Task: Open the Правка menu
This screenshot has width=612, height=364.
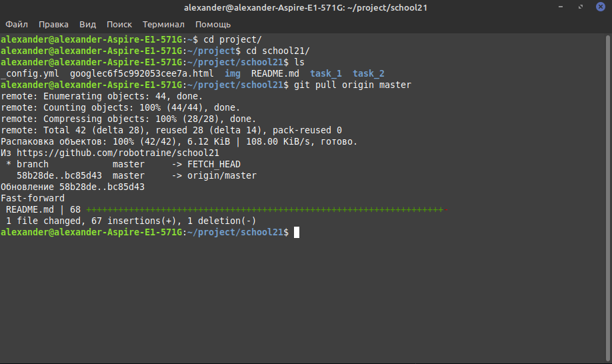Action: (53, 24)
